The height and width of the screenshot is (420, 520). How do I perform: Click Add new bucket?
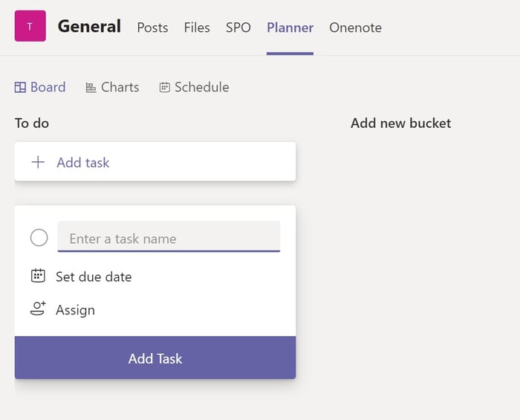click(401, 123)
